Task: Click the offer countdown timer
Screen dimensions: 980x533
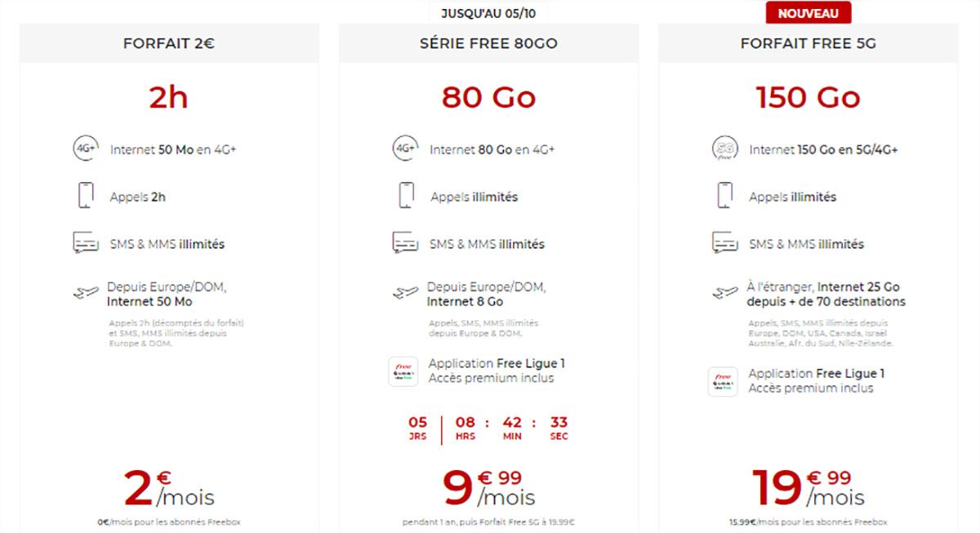Action: [x=488, y=428]
